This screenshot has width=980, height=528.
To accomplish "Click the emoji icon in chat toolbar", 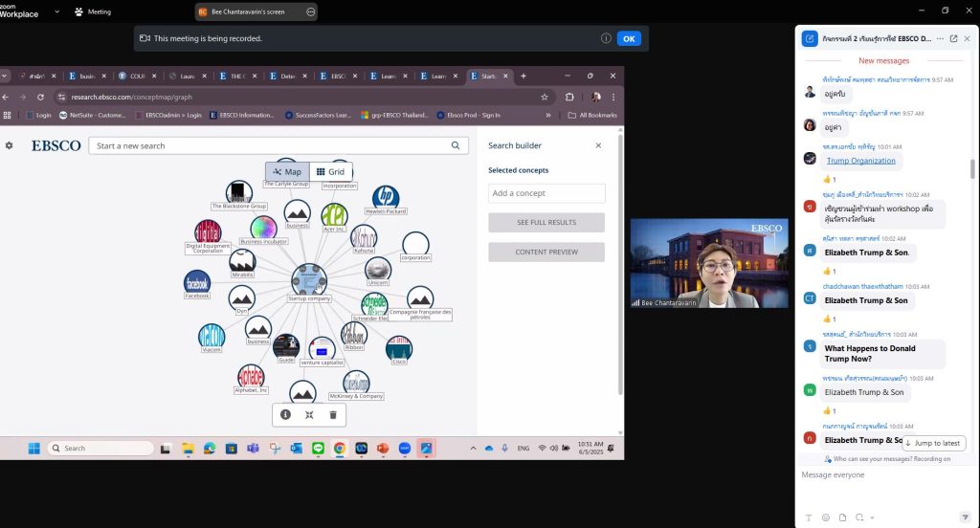I will [x=826, y=517].
